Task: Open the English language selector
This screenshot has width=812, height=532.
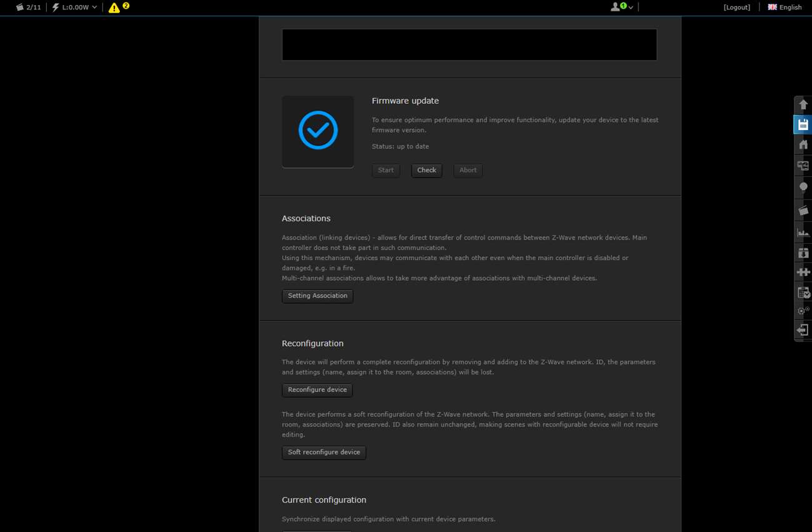Action: coord(785,8)
